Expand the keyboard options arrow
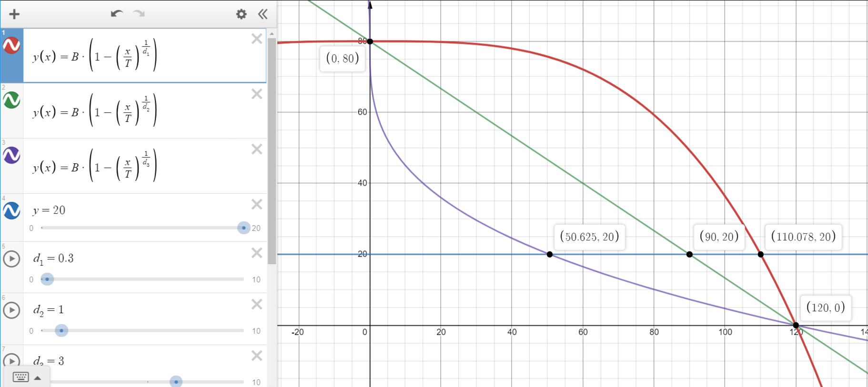 tap(38, 378)
